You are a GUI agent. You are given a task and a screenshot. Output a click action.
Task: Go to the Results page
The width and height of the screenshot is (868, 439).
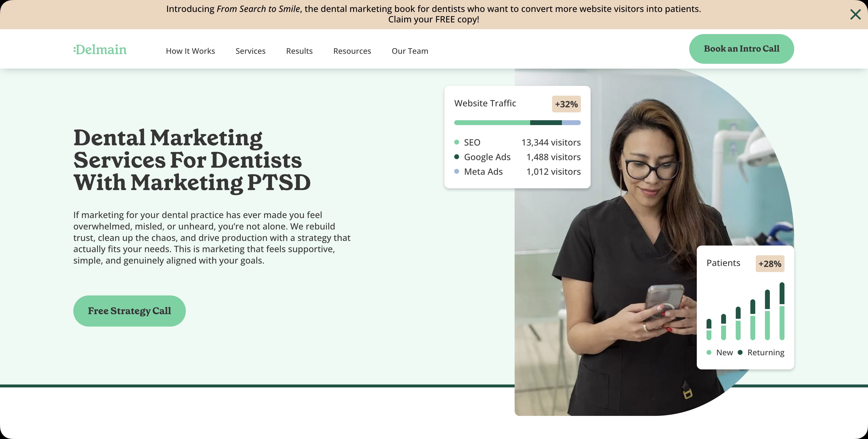pos(299,51)
